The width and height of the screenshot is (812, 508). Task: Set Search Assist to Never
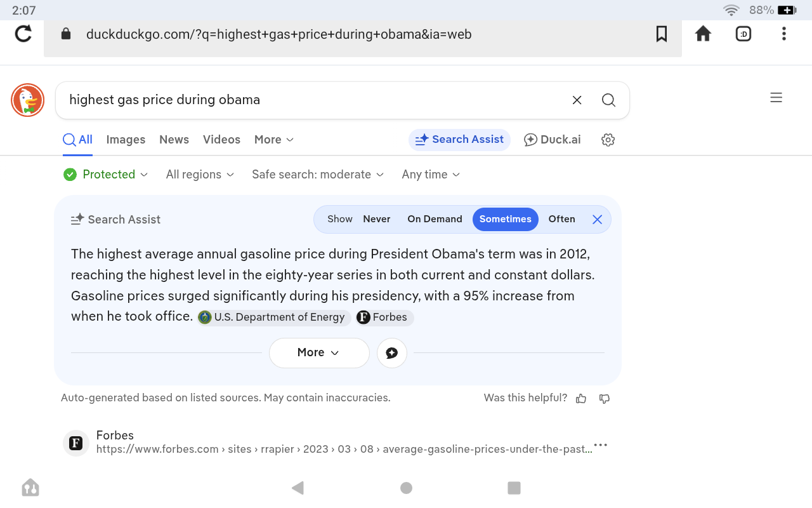coord(376,219)
